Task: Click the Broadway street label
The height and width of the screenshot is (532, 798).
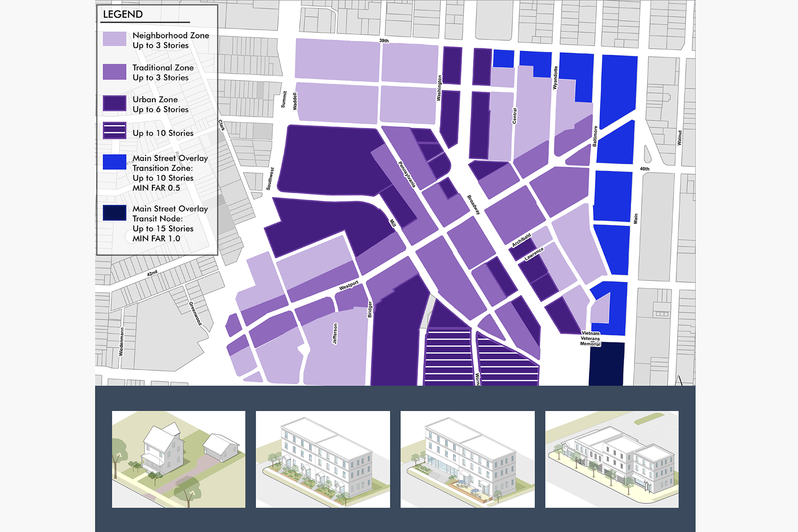Action: [x=474, y=204]
